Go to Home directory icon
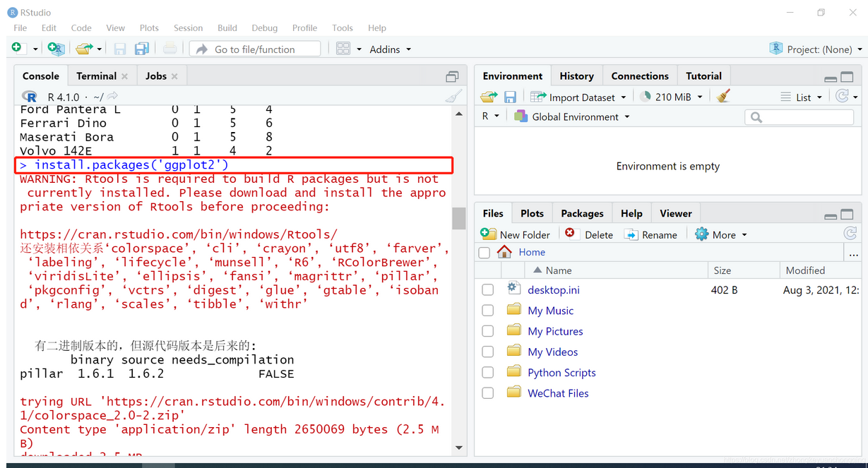Viewport: 868px width, 468px height. pyautogui.click(x=504, y=252)
